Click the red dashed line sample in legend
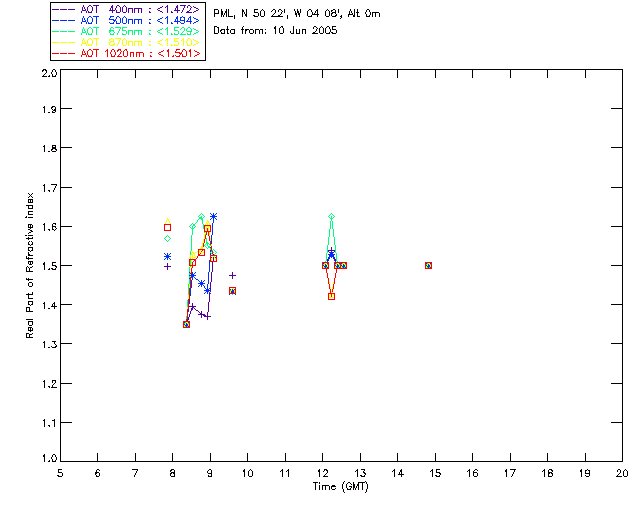 click(x=64, y=53)
